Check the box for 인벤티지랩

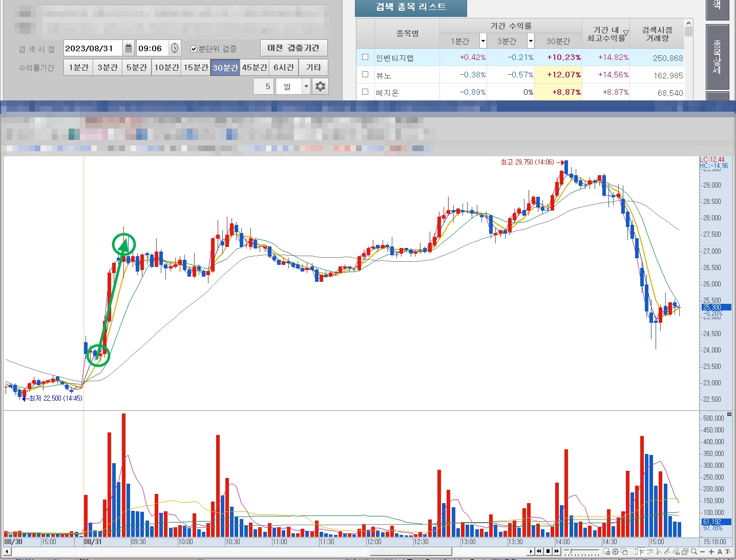click(x=365, y=57)
